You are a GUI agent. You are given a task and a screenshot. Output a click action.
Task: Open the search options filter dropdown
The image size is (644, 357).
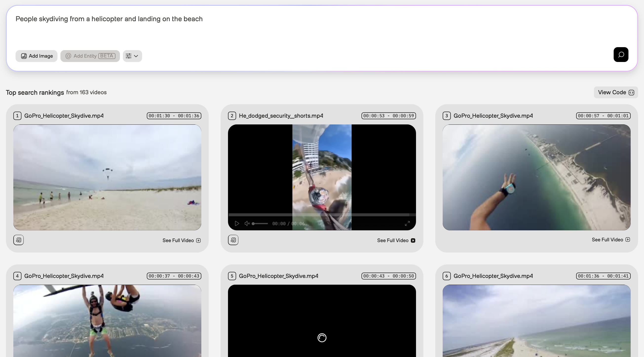[132, 56]
